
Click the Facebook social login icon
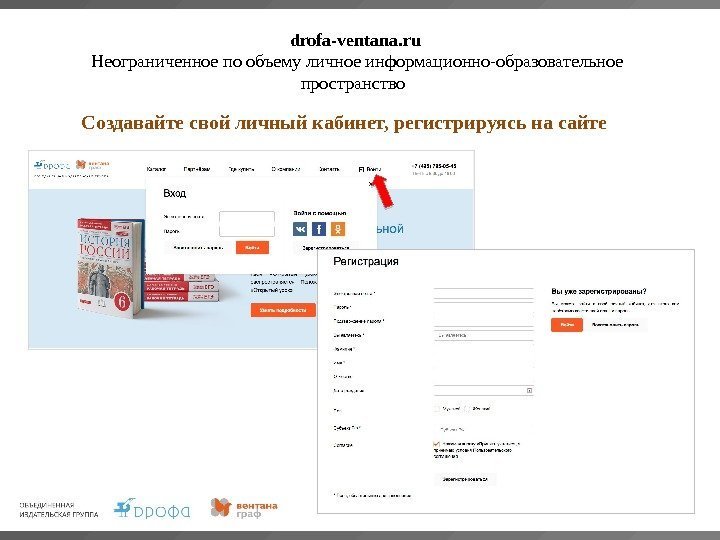tap(319, 228)
